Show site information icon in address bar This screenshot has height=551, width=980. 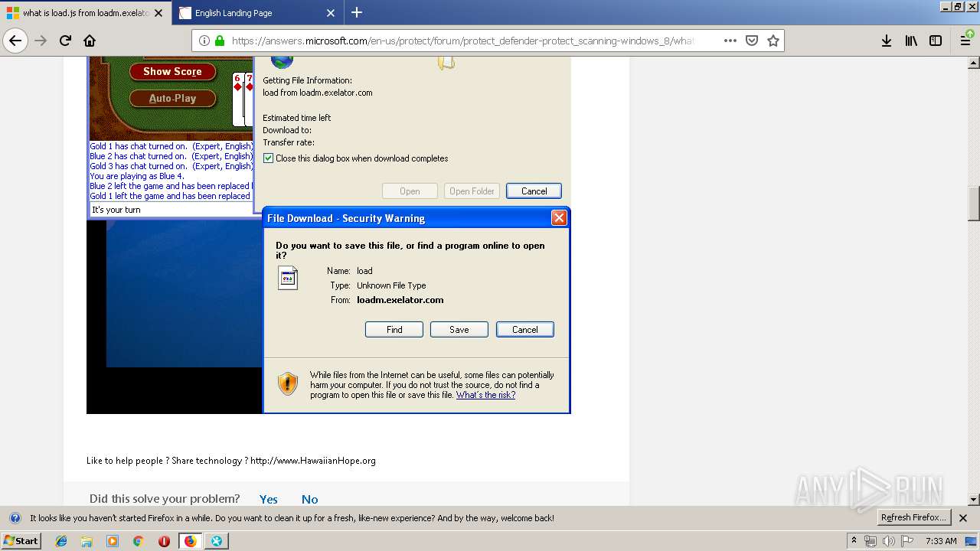tap(204, 41)
